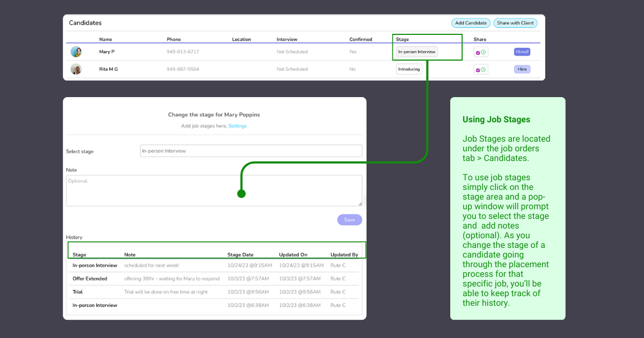
Task: Toggle the purple share checkbox for Rita M G
Action: click(478, 70)
